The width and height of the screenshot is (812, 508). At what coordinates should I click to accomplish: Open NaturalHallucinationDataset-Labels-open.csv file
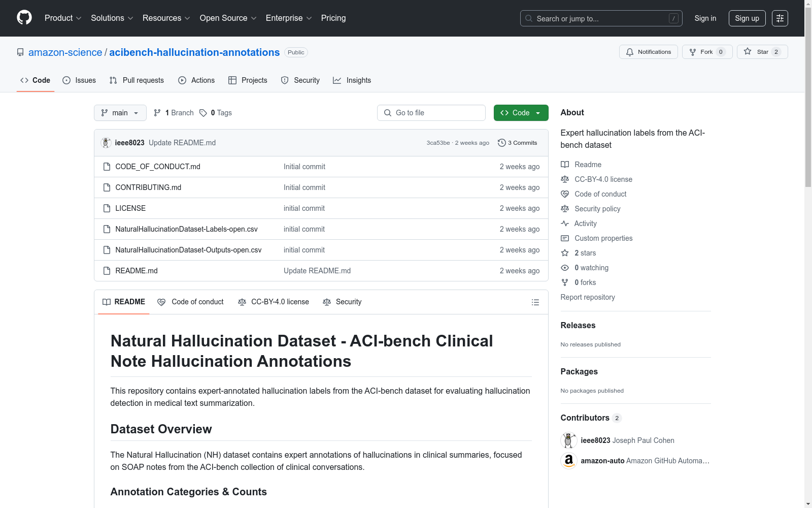(x=186, y=229)
